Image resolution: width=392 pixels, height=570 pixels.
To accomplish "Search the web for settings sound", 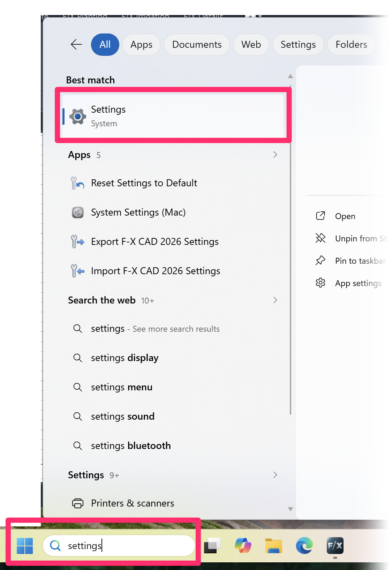I will click(173, 417).
